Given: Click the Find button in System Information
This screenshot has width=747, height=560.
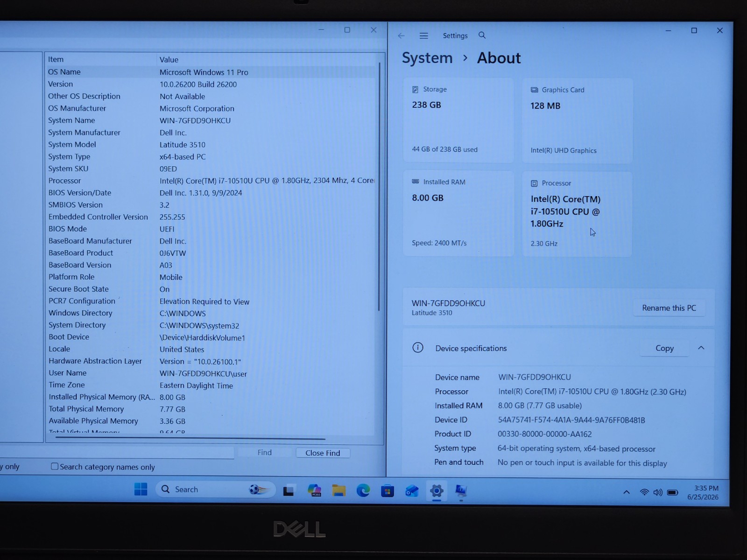Looking at the screenshot, I should coord(264,452).
